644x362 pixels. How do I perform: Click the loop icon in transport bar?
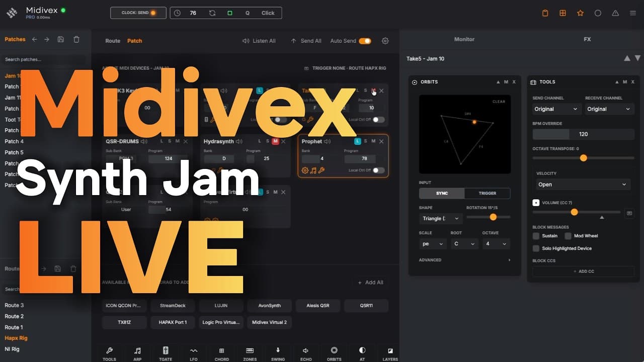coord(212,13)
